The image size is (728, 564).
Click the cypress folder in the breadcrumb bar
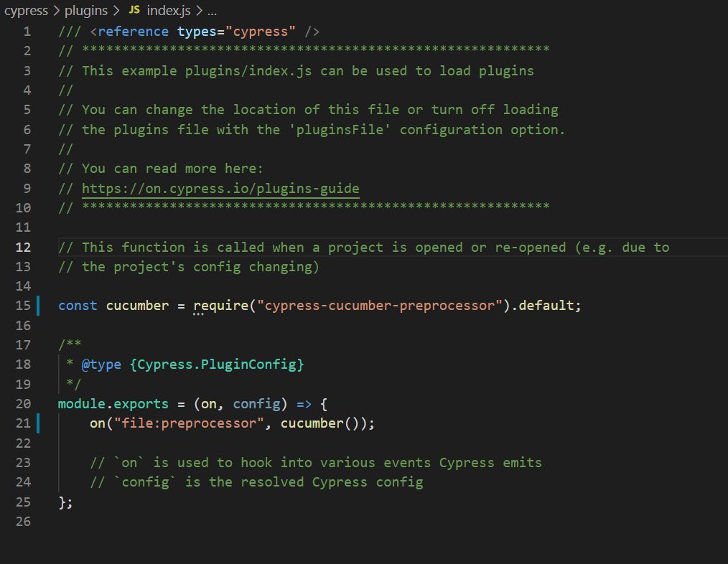[26, 10]
